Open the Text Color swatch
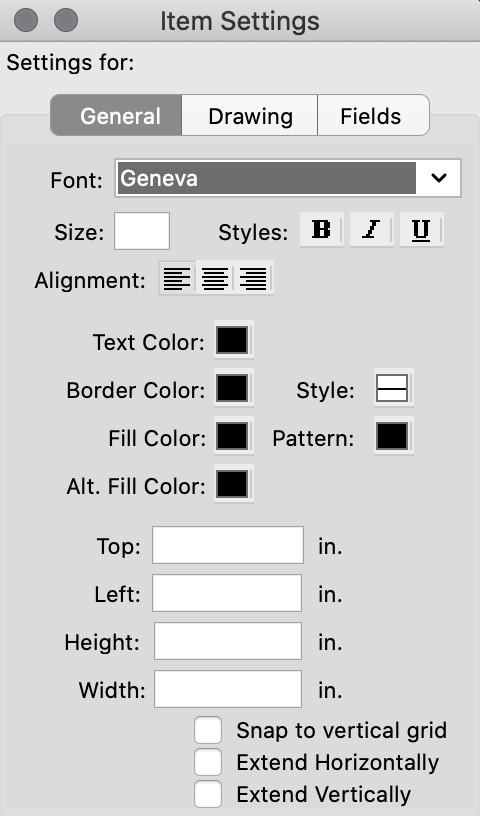The height and width of the screenshot is (816, 480). click(233, 340)
